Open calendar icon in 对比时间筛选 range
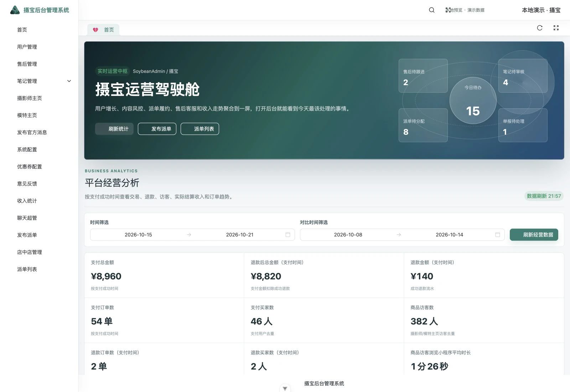 click(498, 234)
